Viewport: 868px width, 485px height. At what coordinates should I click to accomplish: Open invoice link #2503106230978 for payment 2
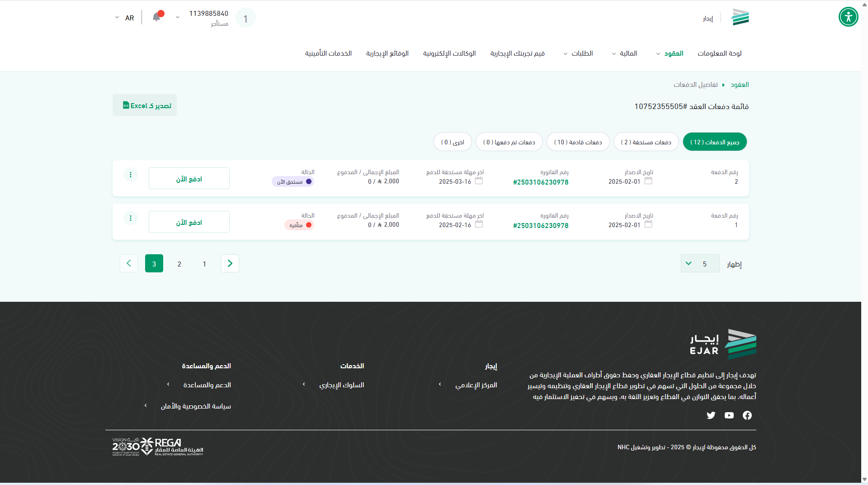point(541,182)
